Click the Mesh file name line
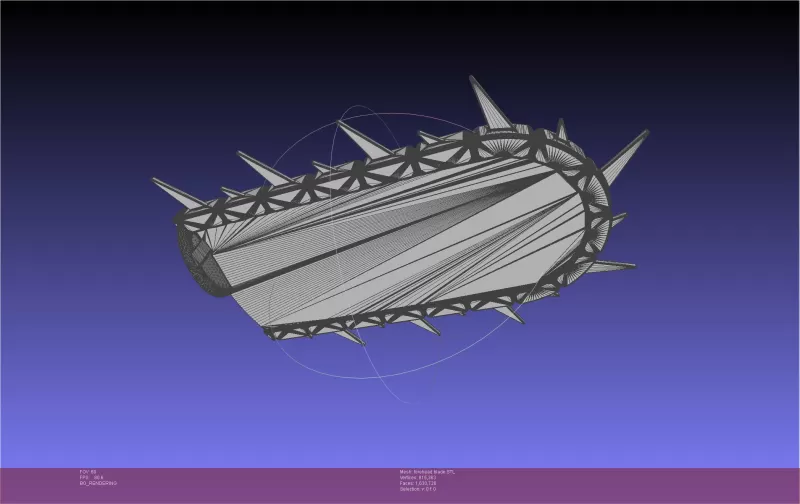Screen dimensions: 800x504 427,472
